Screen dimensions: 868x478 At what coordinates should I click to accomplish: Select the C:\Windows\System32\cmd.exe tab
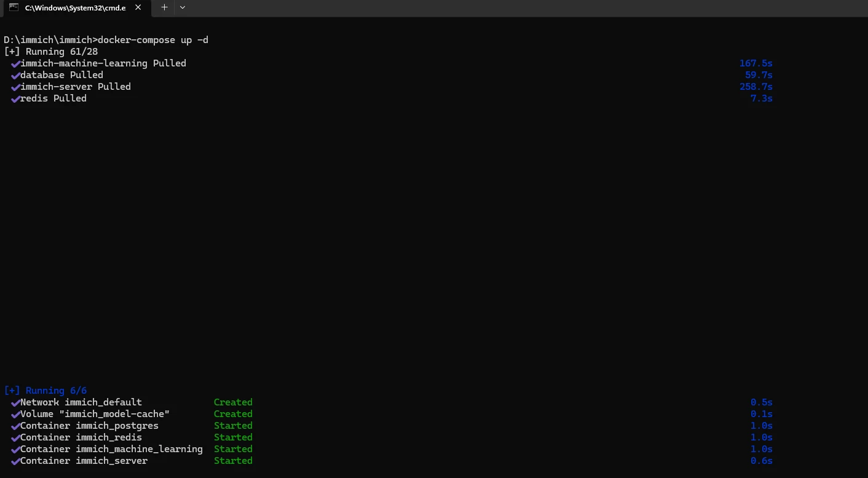point(75,8)
